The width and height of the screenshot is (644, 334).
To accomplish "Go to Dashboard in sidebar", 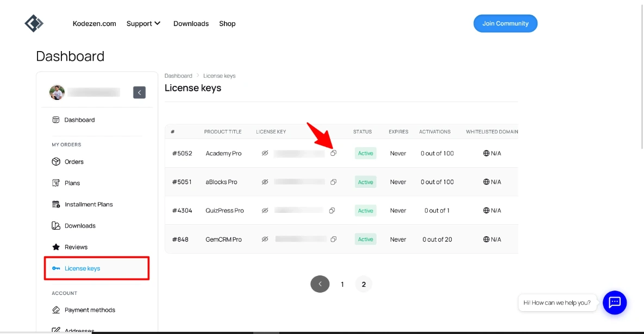I will pos(80,120).
